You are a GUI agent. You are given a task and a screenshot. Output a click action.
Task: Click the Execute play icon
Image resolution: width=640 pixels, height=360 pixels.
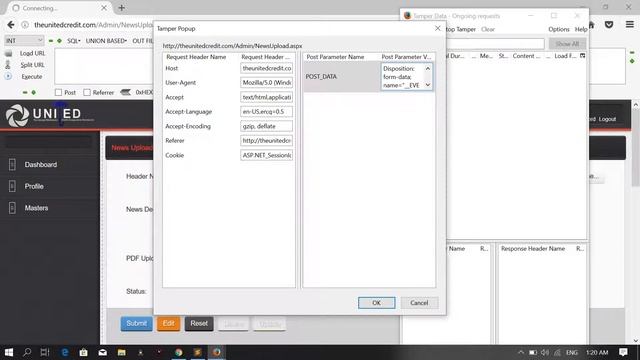(x=8, y=76)
